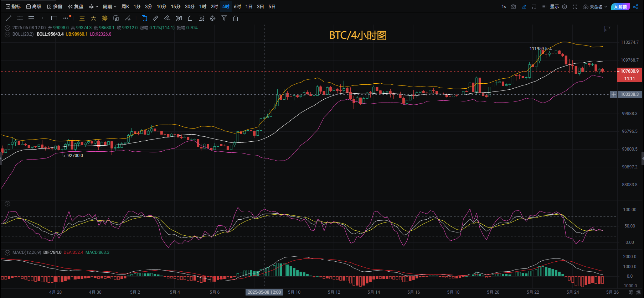Screen dimensions: 644x298
Task: Open the 高级 advanced menu
Action: (34, 7)
